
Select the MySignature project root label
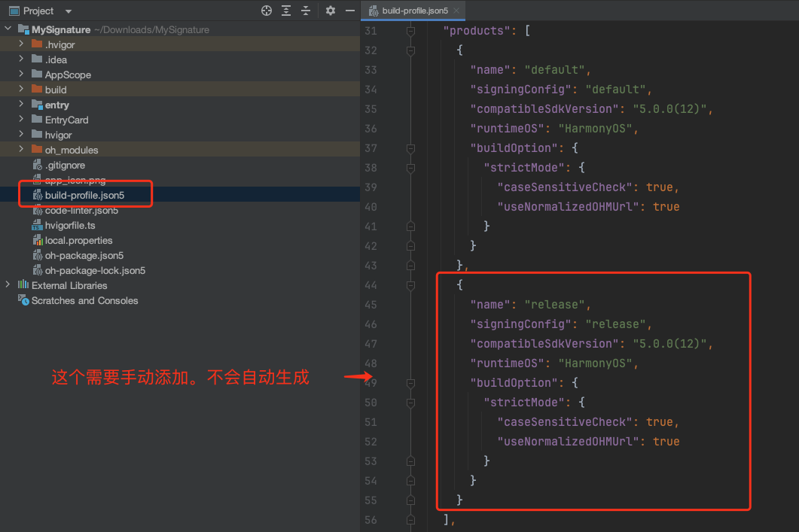pyautogui.click(x=61, y=29)
